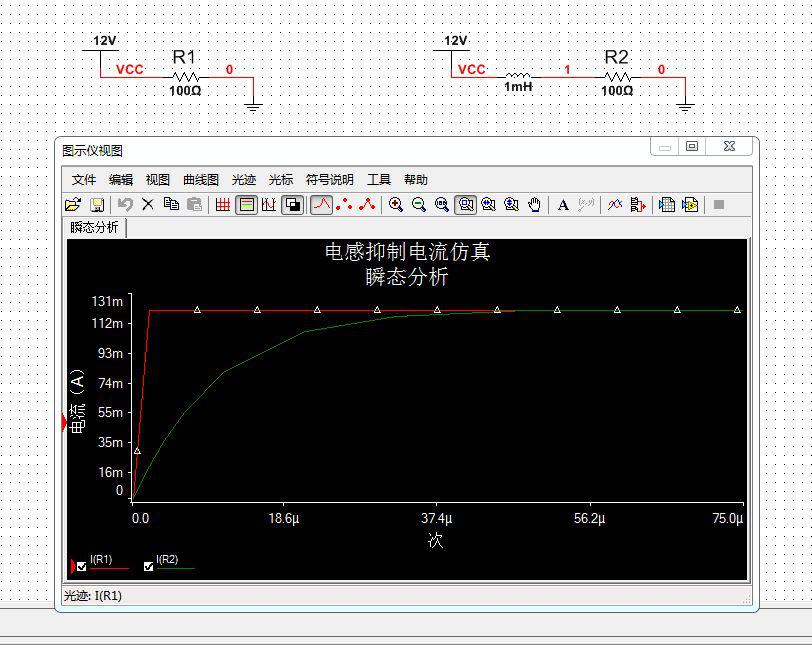
Task: Expand the 曲线图 menu
Action: click(200, 180)
